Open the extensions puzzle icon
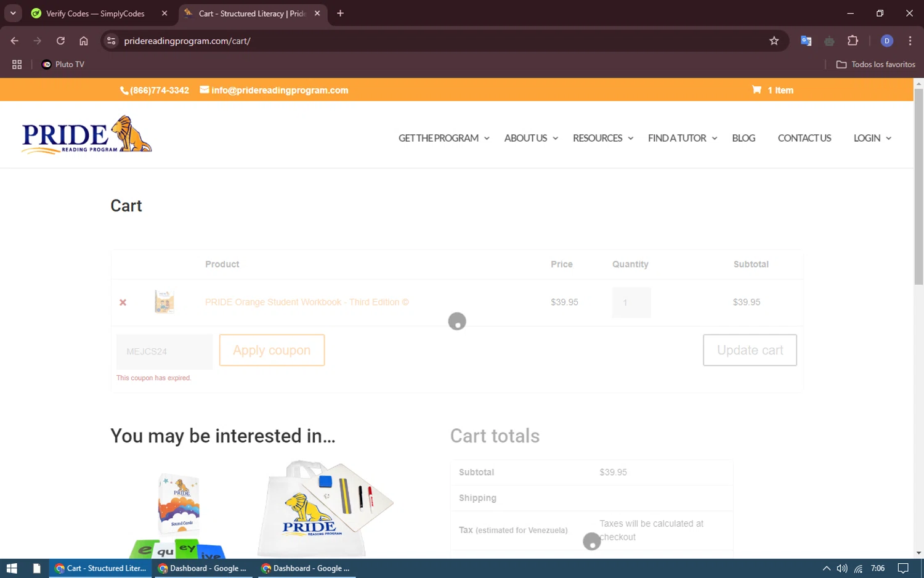 [x=853, y=41]
